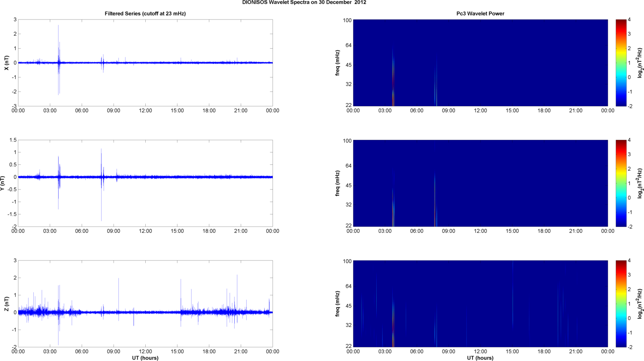Image resolution: width=644 pixels, height=361 pixels.
Task: Click the log2(nT²/Hz) label beside the bottom colorbar
Action: (640, 304)
